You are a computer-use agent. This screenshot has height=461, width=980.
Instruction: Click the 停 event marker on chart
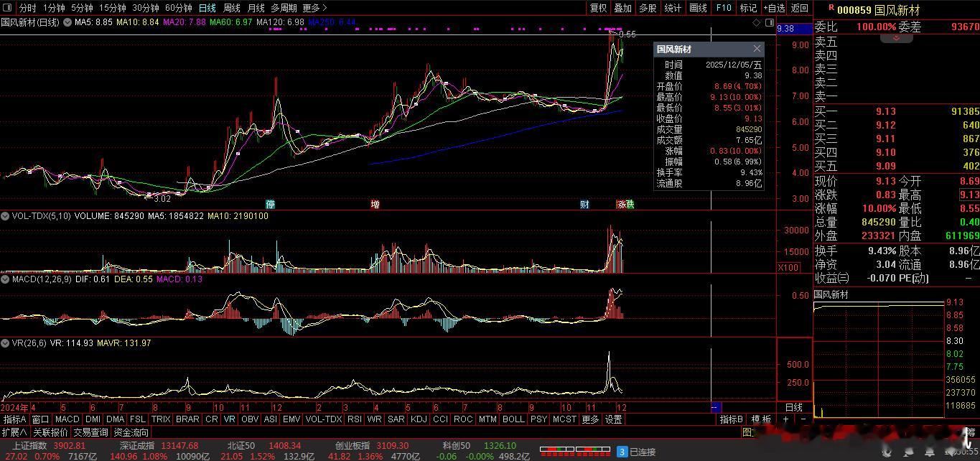(271, 204)
